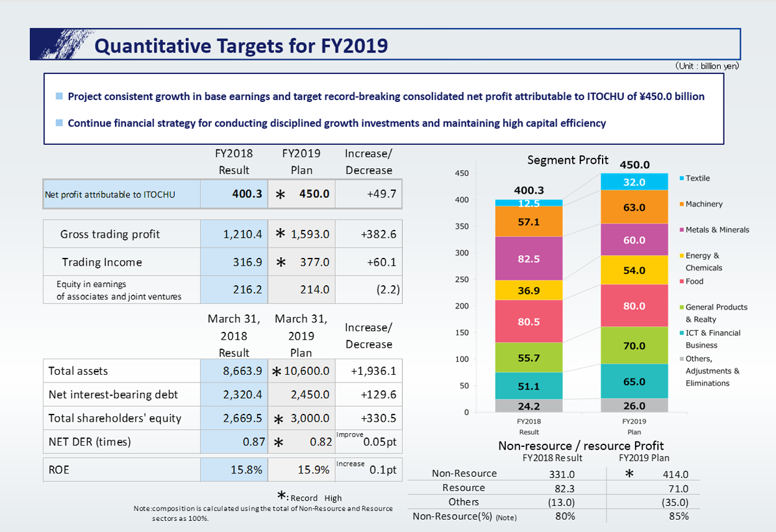Click the ICT & Financial Business legend swatch
Viewport: 776px width, 532px height.
click(x=681, y=333)
